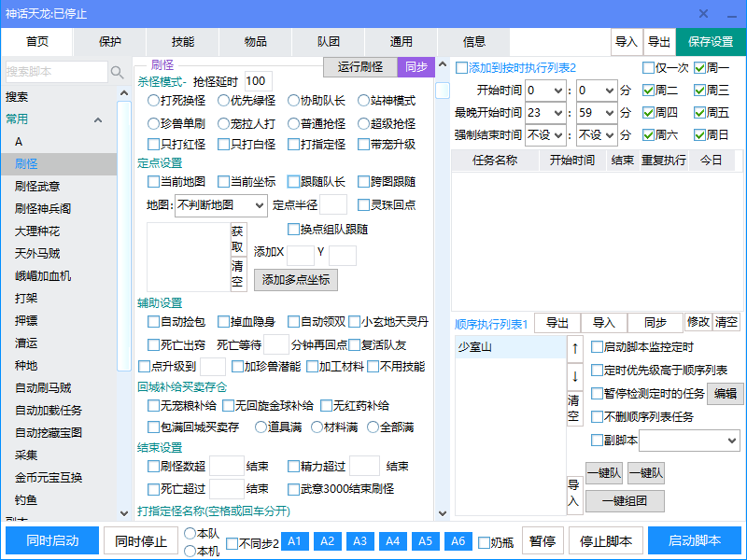Open 强制结束时间 minute dropdown
The width and height of the screenshot is (747, 560).
[597, 135]
